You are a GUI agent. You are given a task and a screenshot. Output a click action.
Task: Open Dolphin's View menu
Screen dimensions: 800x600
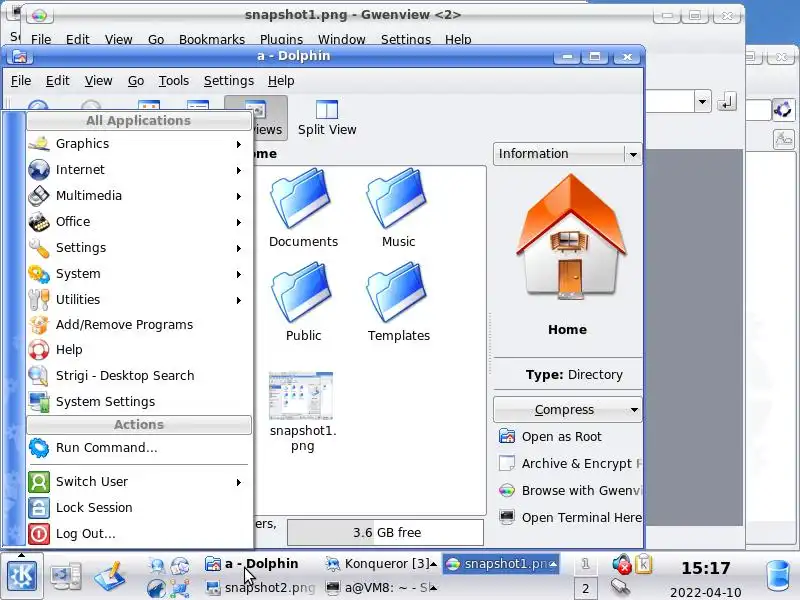pos(98,81)
